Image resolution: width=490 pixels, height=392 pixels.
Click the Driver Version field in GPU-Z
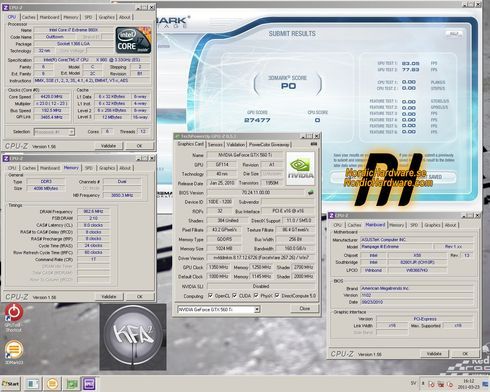pyautogui.click(x=261, y=258)
